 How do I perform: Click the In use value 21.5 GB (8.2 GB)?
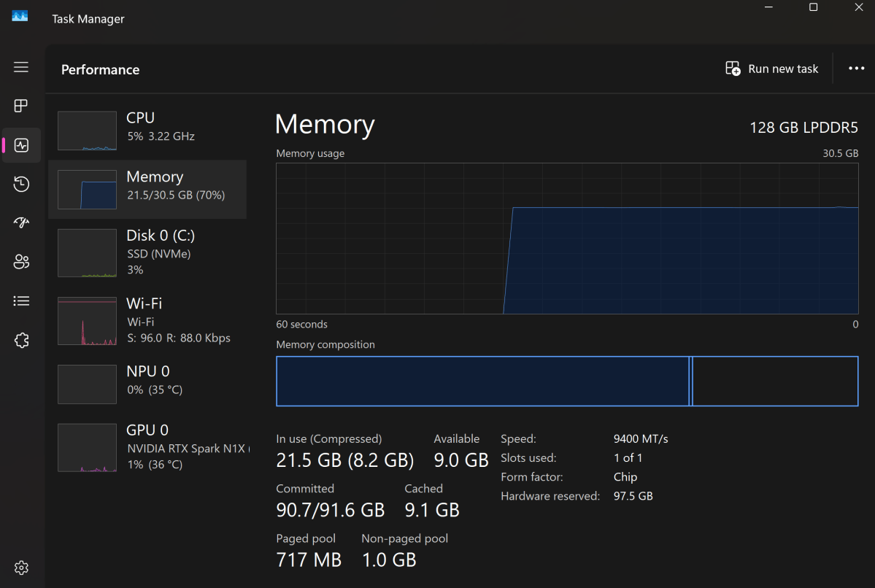(x=345, y=460)
